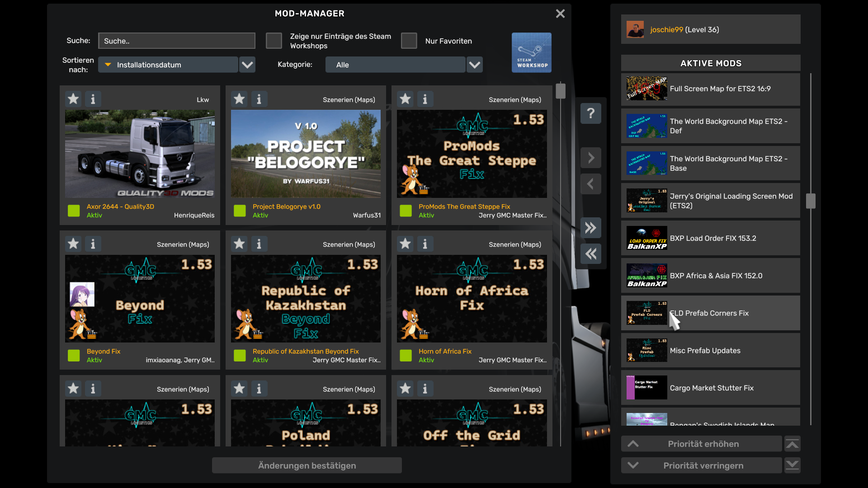Select Cargo Market Stutter Fix entry
This screenshot has width=868, height=488.
pos(710,388)
